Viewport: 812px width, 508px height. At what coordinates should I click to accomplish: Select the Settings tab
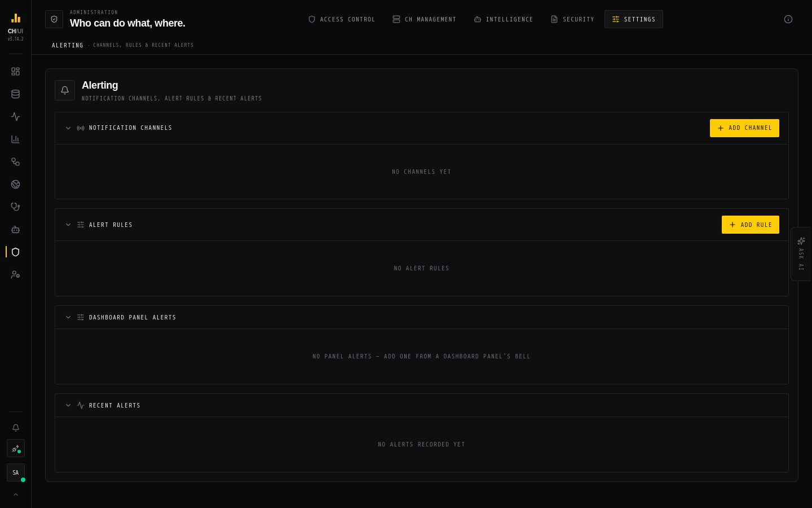point(634,19)
